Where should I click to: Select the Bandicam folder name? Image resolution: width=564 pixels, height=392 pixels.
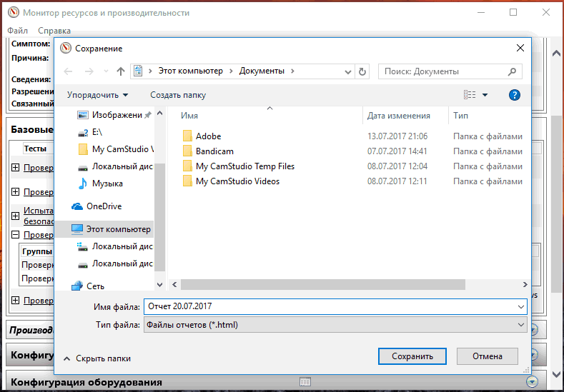214,151
